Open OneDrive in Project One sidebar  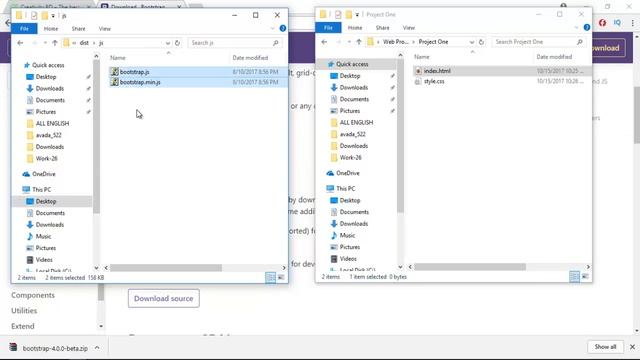click(x=347, y=173)
